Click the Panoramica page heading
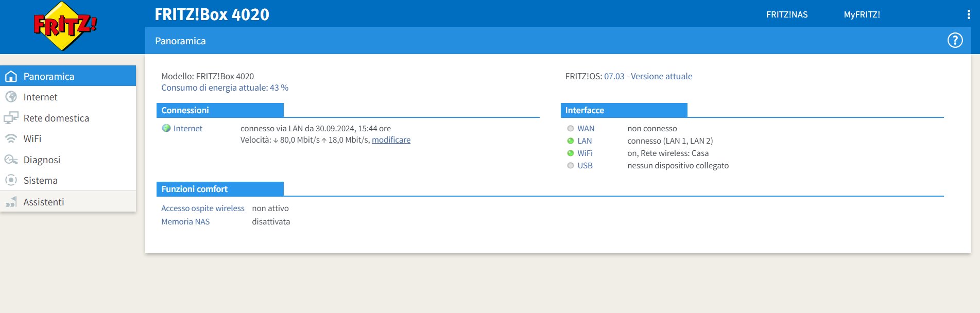980x313 pixels. (180, 41)
